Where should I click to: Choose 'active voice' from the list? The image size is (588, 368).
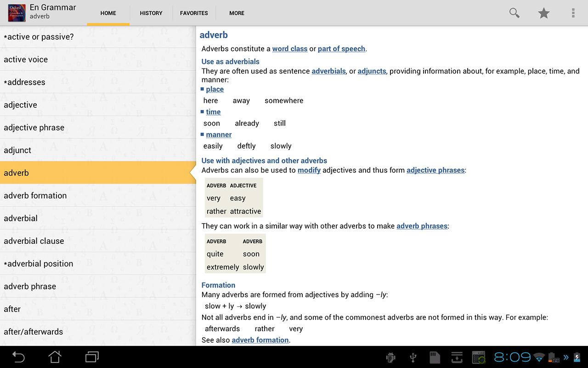(26, 59)
